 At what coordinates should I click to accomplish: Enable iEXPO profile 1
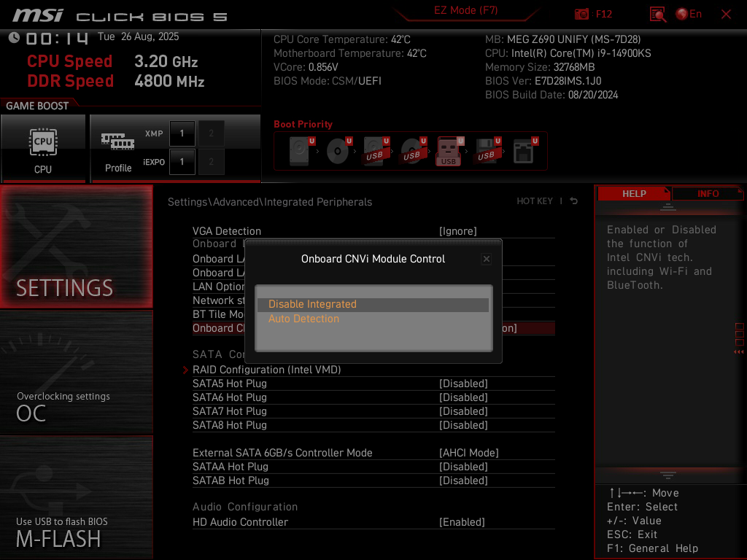tap(182, 162)
